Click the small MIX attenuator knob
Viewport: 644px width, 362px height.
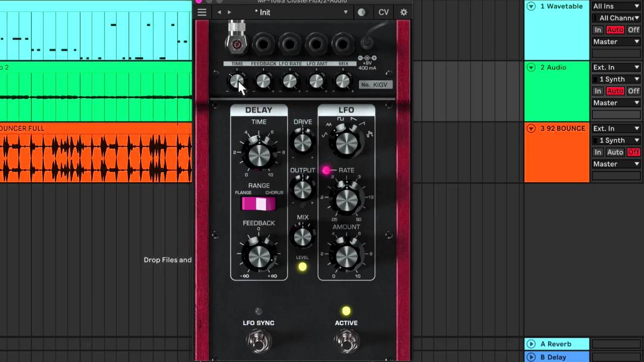pos(342,81)
